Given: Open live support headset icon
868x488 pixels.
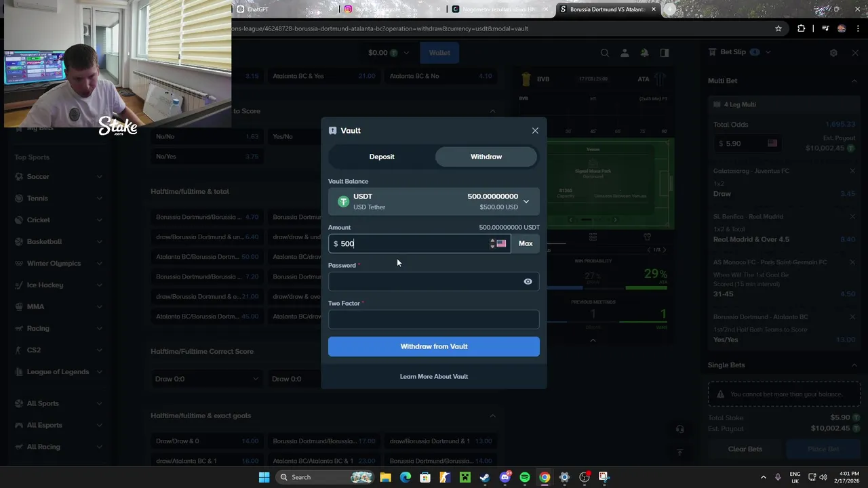Looking at the screenshot, I should [679, 429].
